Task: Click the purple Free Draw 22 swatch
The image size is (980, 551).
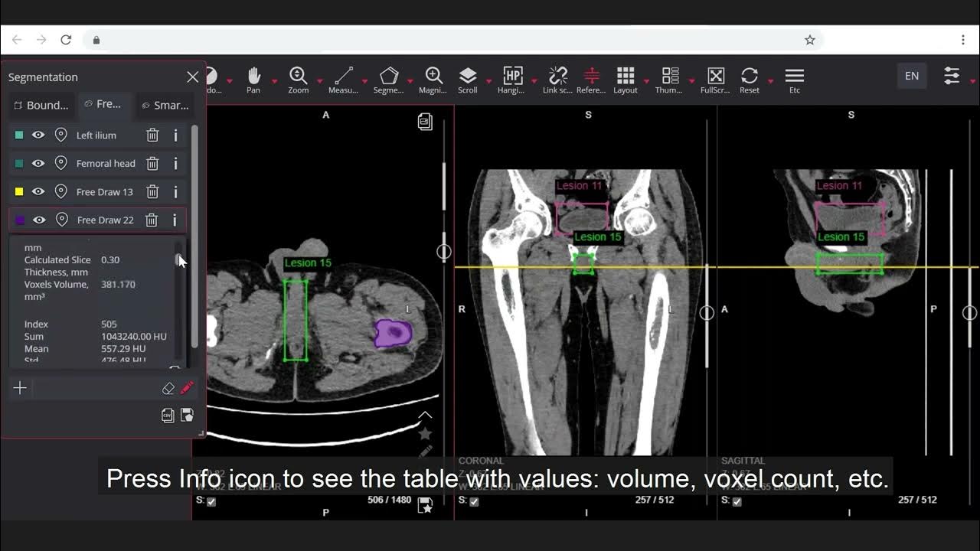Action: click(20, 220)
